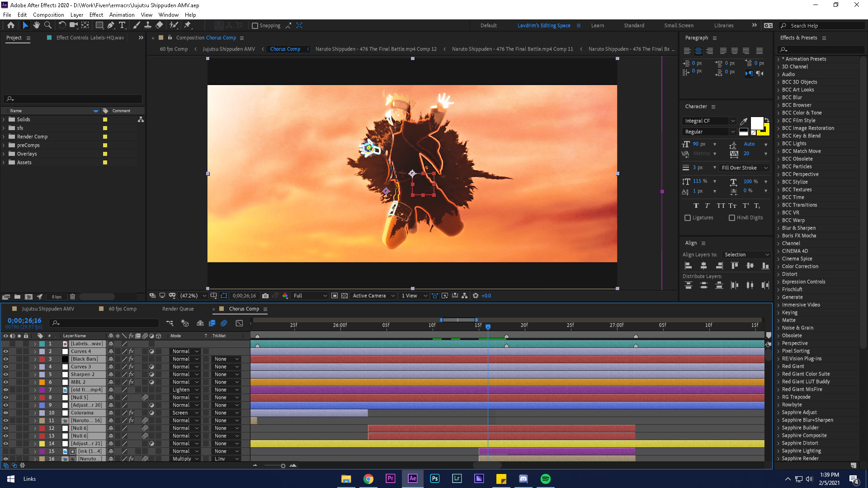Open the Active Camera dropdown

coord(373,296)
